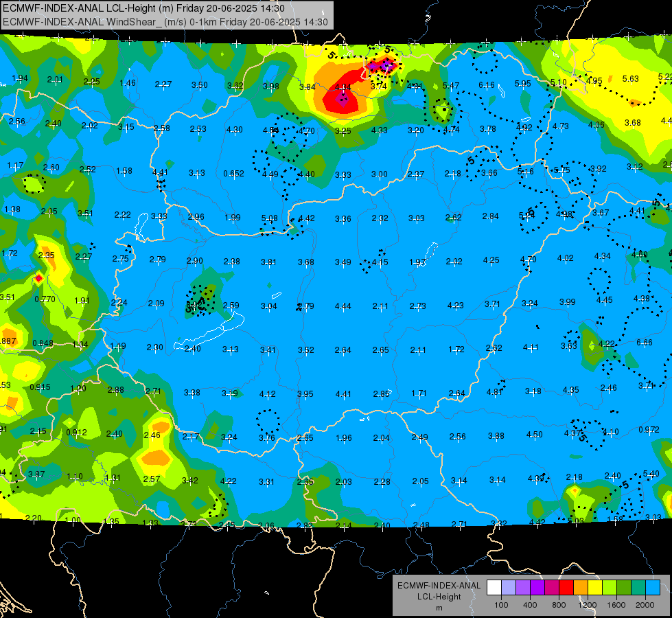The image size is (672, 618).
Task: Click the wind shear value '6.16'
Action: point(487,85)
